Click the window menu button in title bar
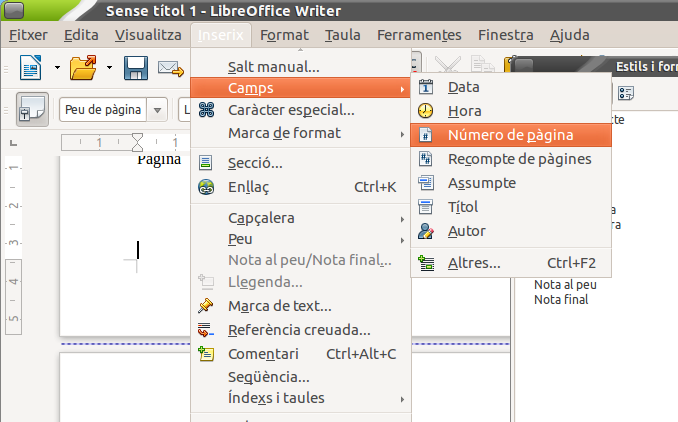The height and width of the screenshot is (422, 678). pyautogui.click(x=13, y=10)
